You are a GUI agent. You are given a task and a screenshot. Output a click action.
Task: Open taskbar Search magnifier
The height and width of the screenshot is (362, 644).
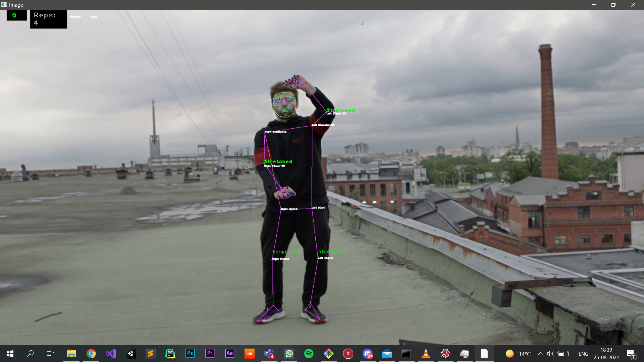tap(30, 354)
